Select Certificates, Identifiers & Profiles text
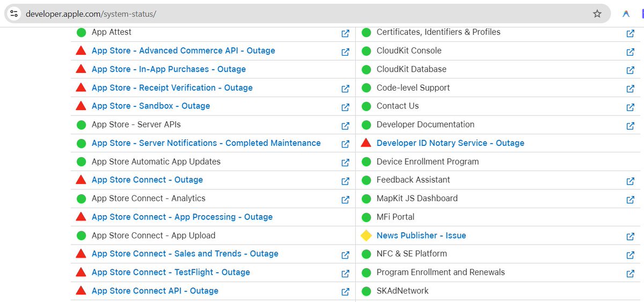 click(x=438, y=32)
